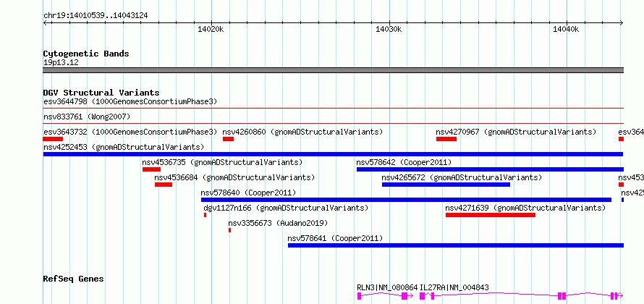The height and width of the screenshot is (304, 644).
Task: Click the esv3644798 thin red line
Action: pyautogui.click(x=333, y=109)
